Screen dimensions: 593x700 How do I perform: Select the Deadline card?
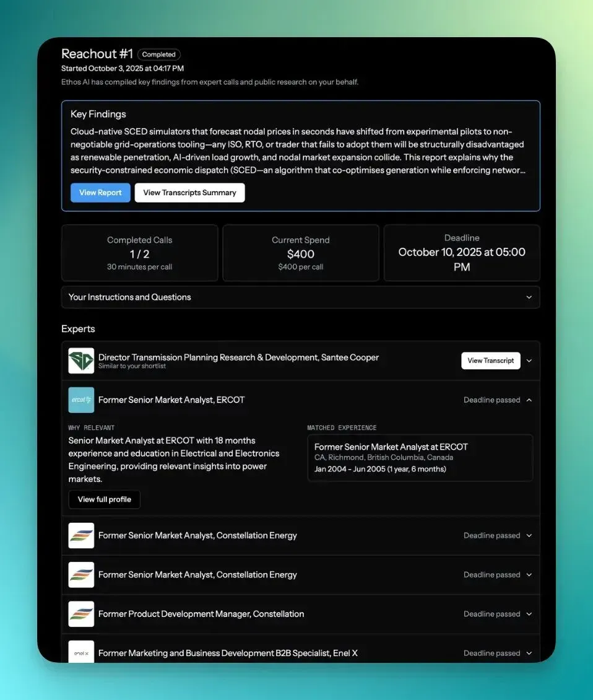point(462,253)
